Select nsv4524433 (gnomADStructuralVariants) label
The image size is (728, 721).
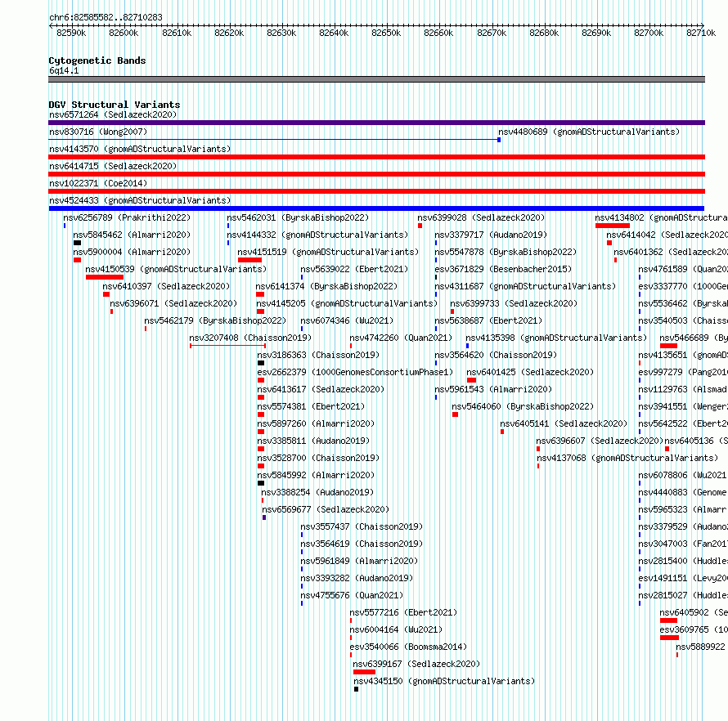(140, 200)
